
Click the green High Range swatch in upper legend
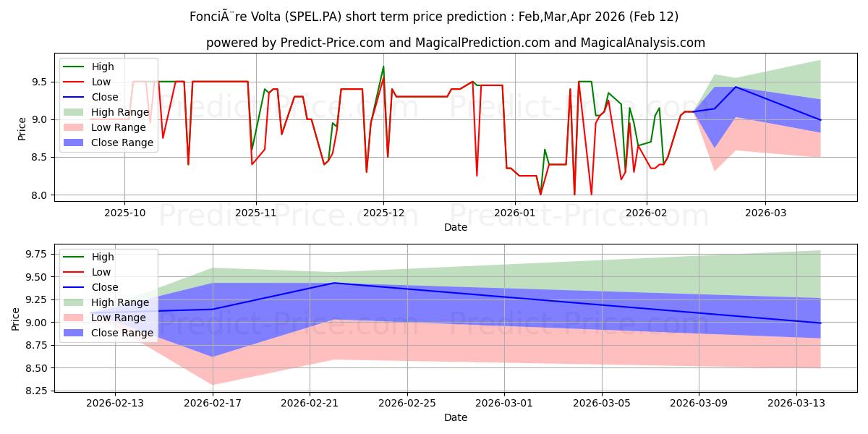pos(75,112)
